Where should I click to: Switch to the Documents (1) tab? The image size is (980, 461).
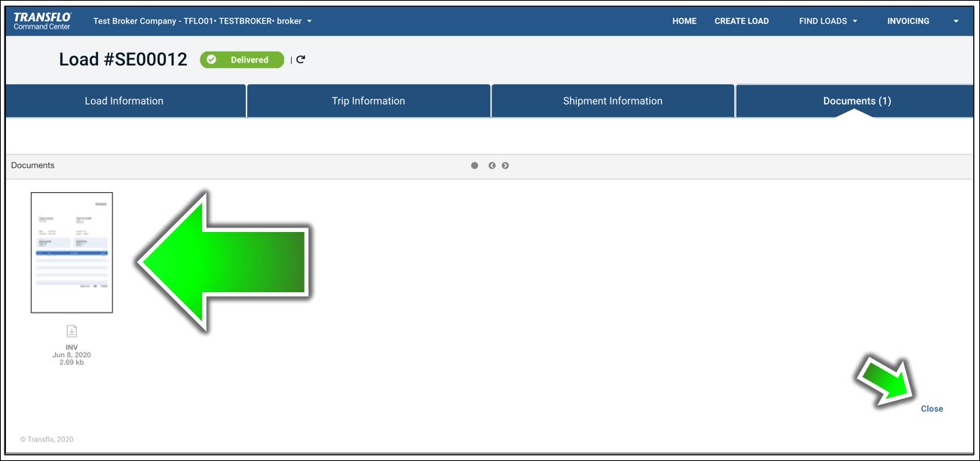coord(856,100)
